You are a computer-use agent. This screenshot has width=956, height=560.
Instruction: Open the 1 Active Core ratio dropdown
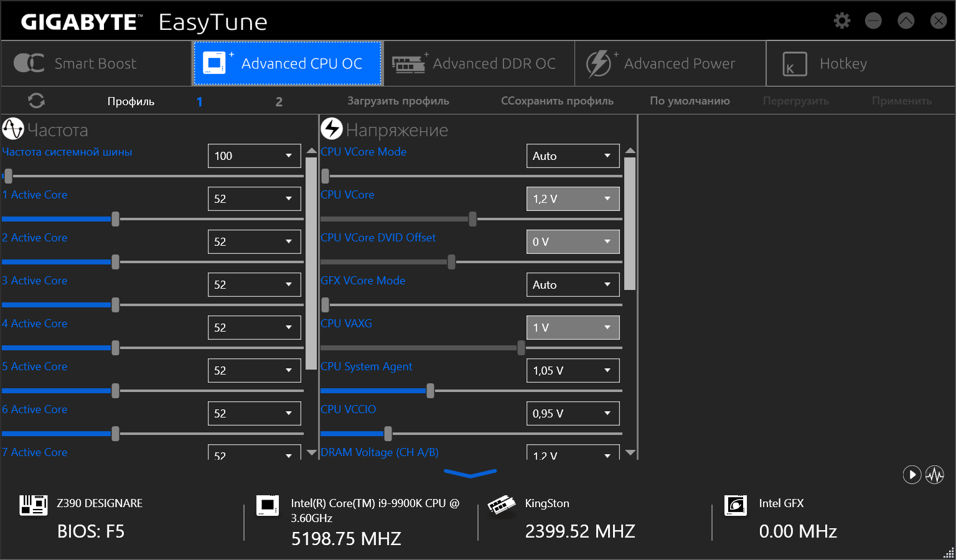coord(254,199)
